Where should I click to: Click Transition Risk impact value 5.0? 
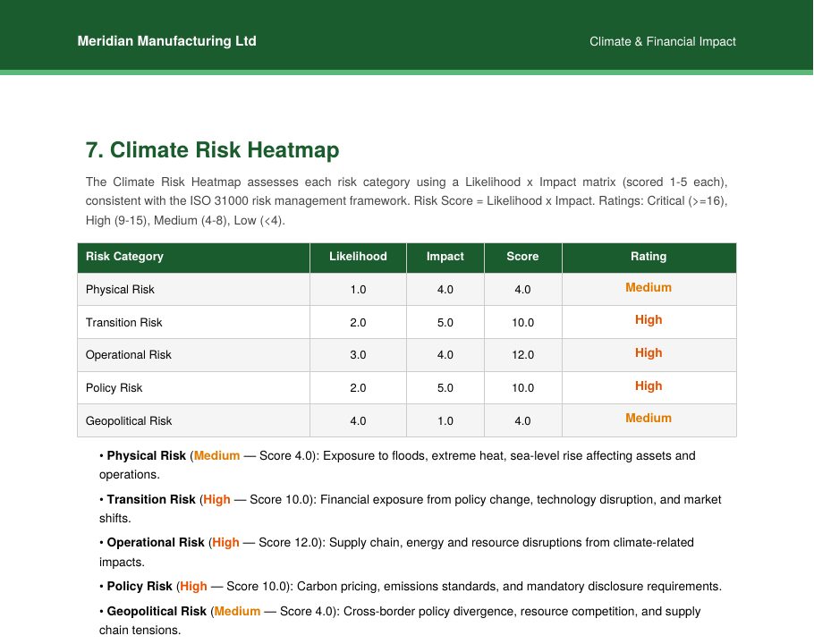[445, 323]
